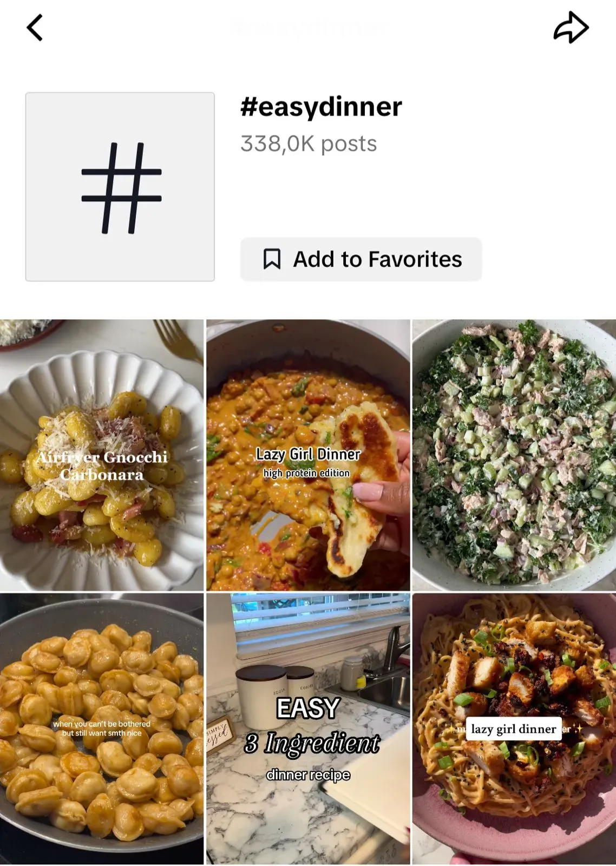Tap the large hashtag symbol image
This screenshot has width=616, height=866.
[x=120, y=187]
